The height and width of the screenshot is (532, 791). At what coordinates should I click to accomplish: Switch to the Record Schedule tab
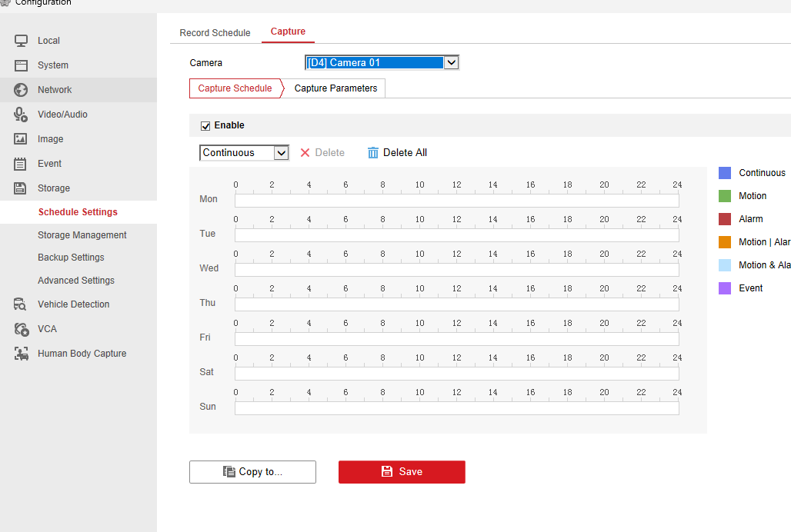click(215, 33)
